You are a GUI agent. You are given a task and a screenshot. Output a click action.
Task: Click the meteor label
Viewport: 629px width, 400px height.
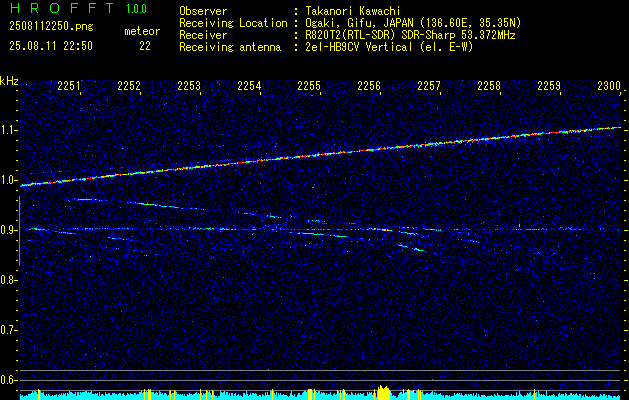click(142, 32)
